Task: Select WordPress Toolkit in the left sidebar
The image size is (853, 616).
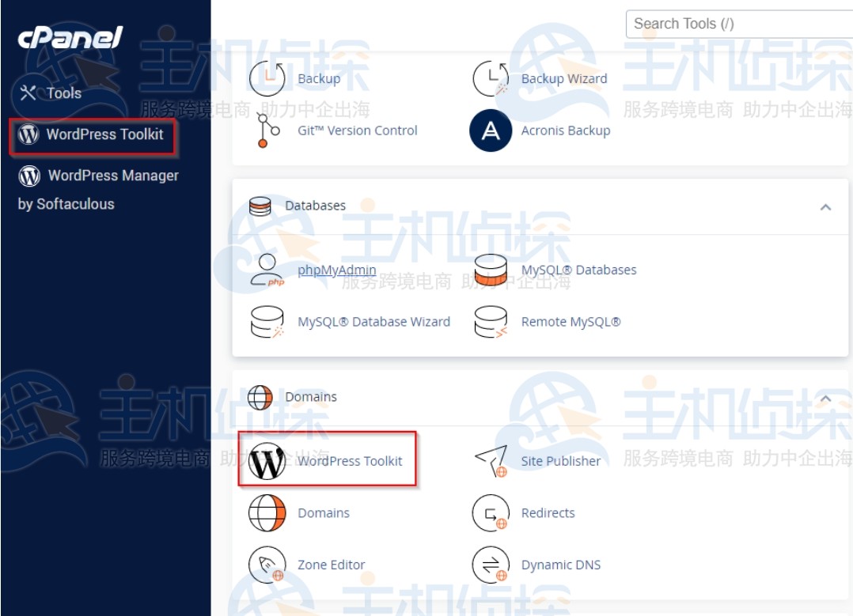Action: click(93, 135)
